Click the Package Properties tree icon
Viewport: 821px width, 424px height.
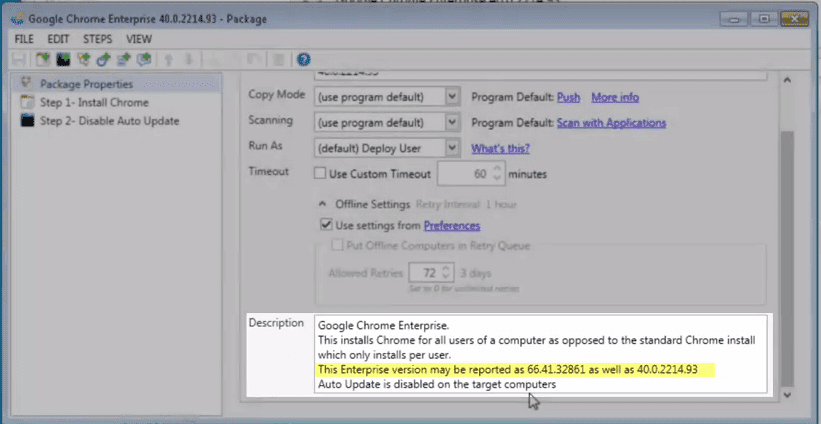(26, 83)
